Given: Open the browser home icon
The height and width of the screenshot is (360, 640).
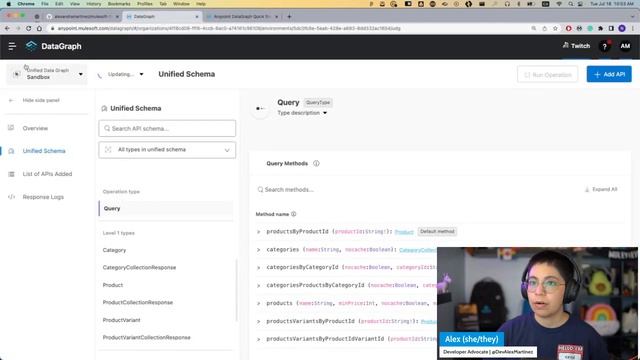Looking at the screenshot, I should 39,28.
